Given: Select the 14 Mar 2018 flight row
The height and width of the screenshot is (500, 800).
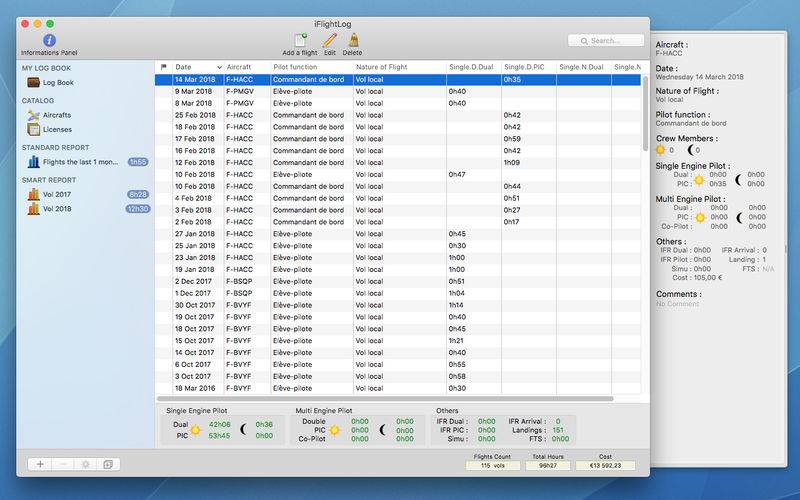Looking at the screenshot, I should 398,80.
